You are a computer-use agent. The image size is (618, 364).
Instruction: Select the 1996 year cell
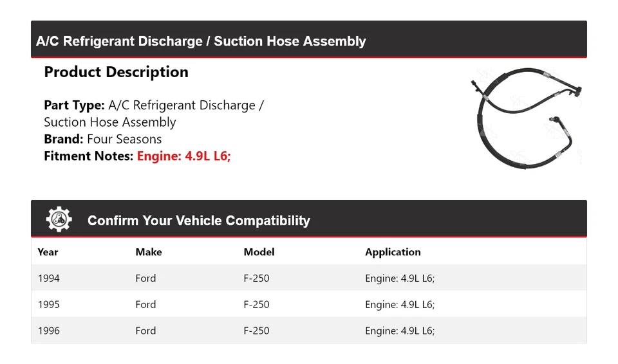point(49,331)
